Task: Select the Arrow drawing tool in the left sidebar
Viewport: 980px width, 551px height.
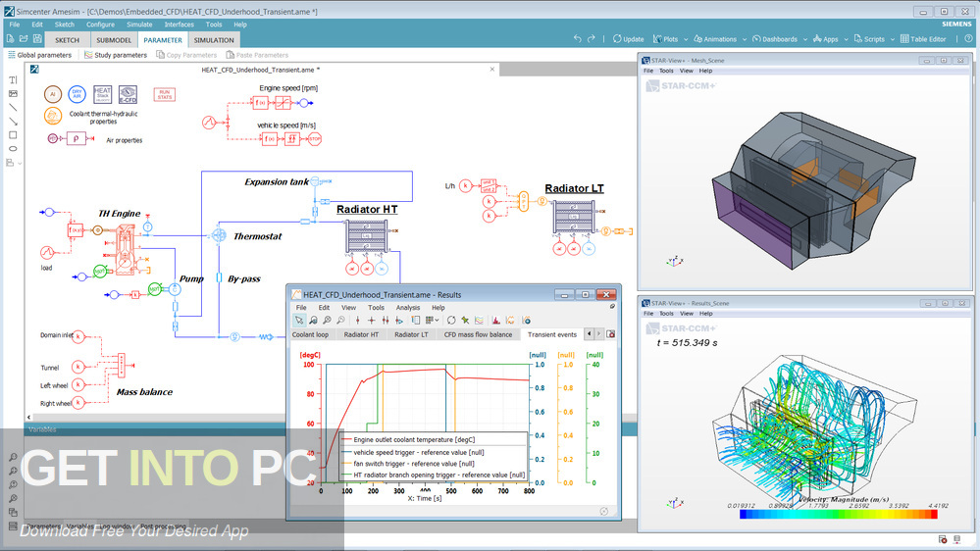Action: pos(13,122)
